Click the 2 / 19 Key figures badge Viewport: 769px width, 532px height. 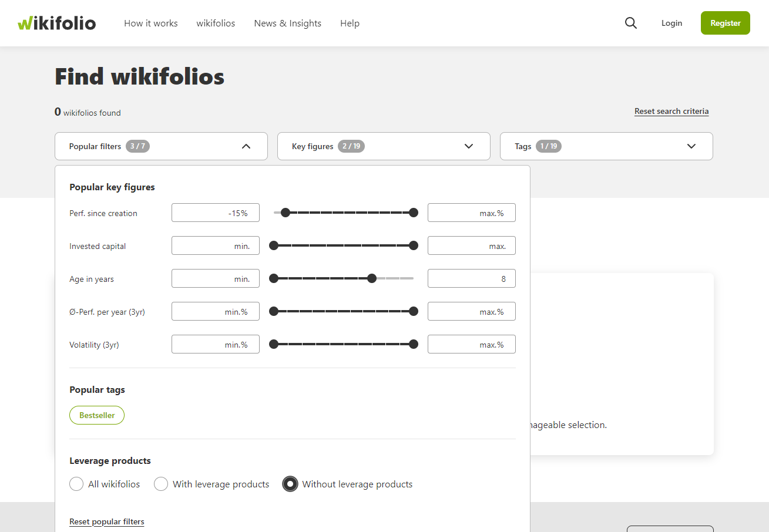(351, 146)
